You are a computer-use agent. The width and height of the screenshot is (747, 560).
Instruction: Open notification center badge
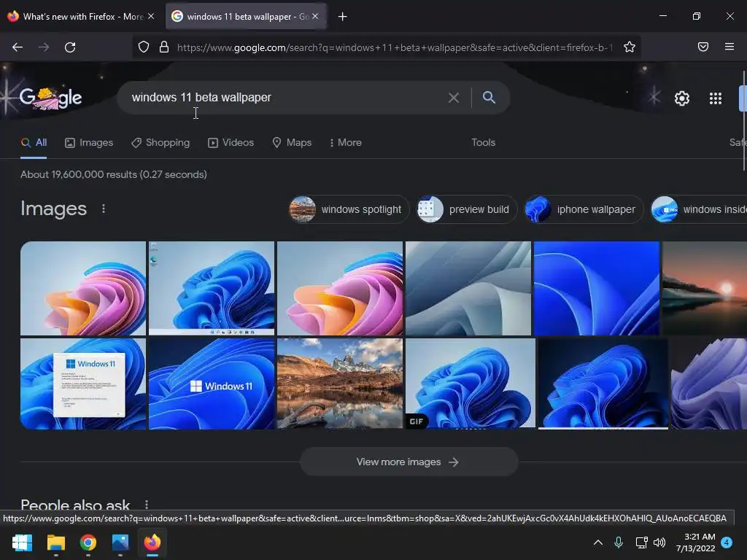point(727,542)
